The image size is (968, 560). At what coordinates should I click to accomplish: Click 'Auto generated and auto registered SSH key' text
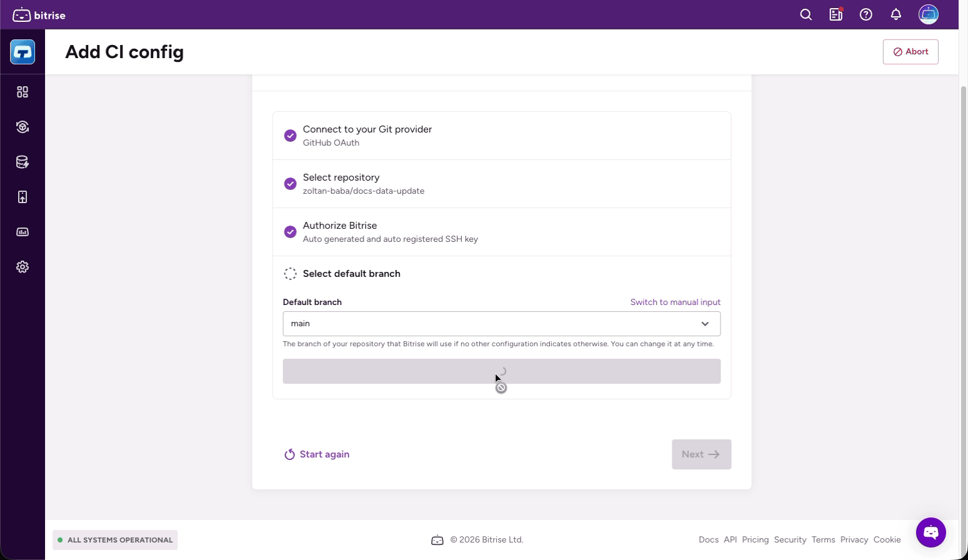[391, 239]
